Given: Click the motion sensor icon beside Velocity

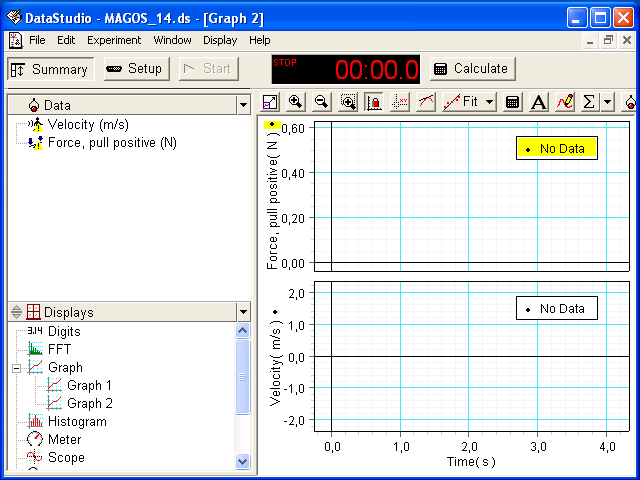Looking at the screenshot, I should [36, 124].
